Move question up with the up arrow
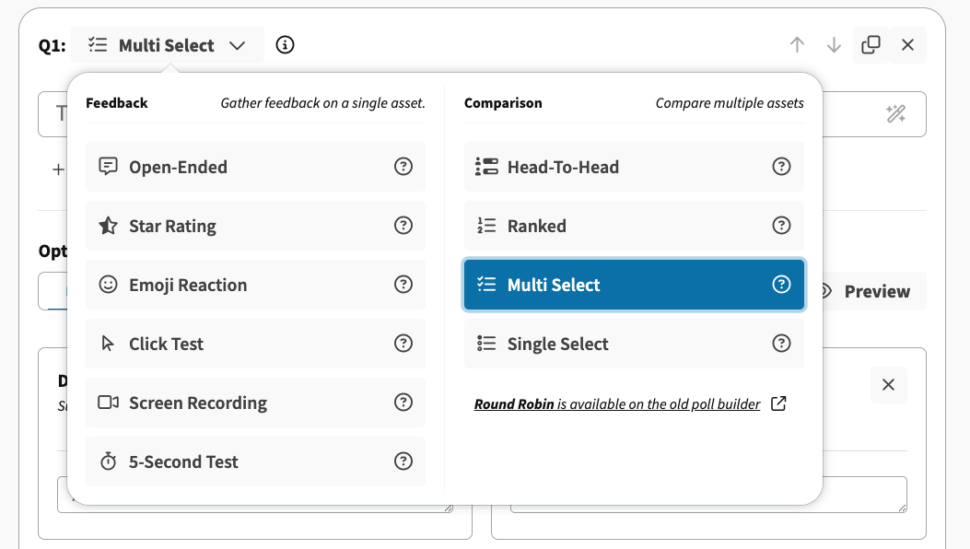 click(x=797, y=45)
